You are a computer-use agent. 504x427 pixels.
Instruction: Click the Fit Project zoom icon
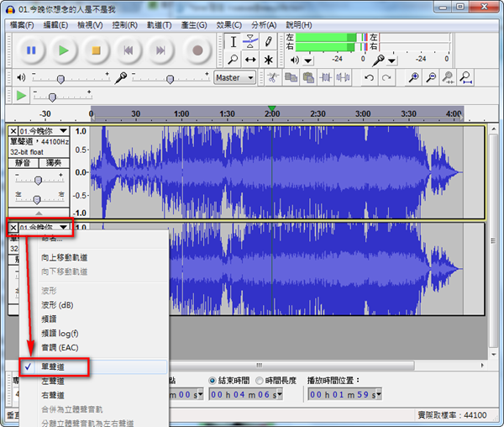point(465,78)
